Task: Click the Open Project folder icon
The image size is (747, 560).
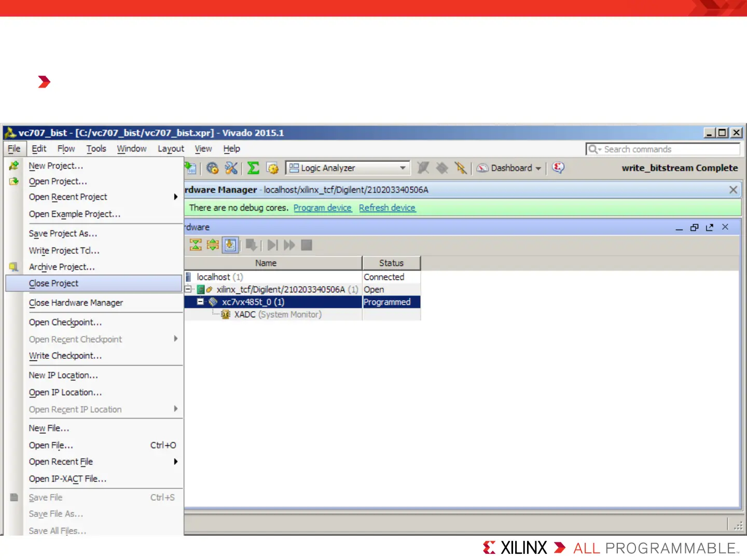Action: pos(14,181)
